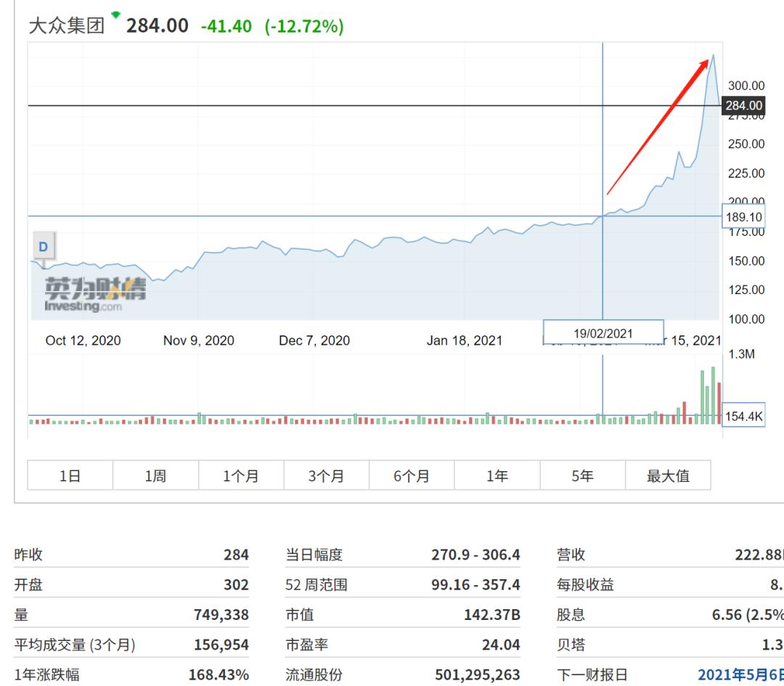The height and width of the screenshot is (686, 784).
Task: Click the 市盈率 value 24.04
Action: coord(501,645)
